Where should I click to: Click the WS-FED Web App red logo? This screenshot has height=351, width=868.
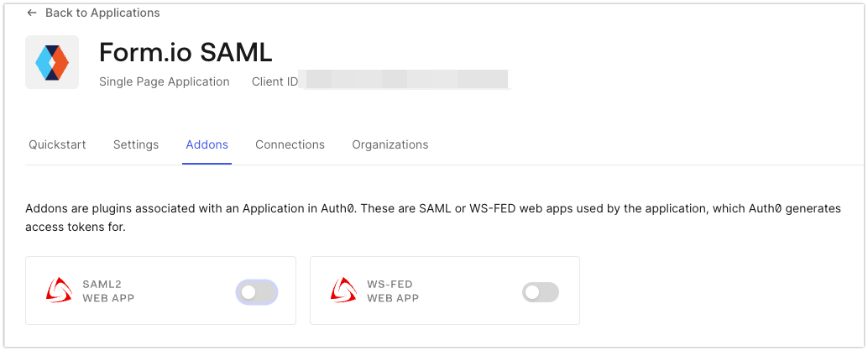[344, 290]
